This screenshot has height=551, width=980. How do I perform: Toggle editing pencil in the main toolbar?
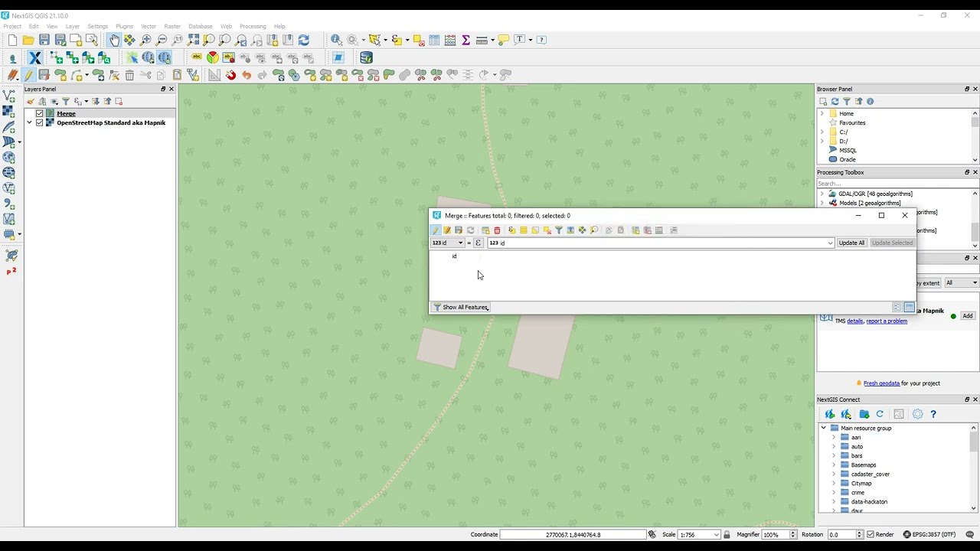click(28, 75)
